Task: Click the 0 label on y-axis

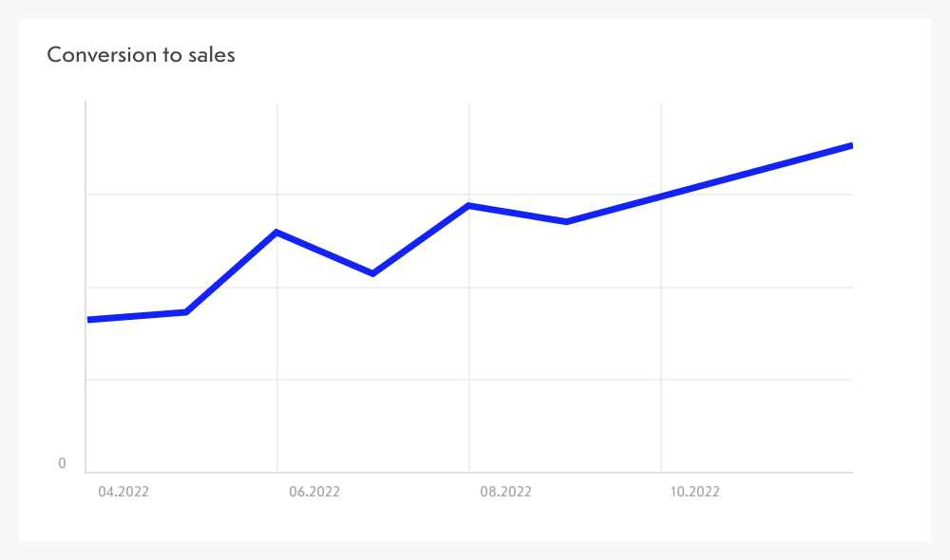Action: tap(63, 463)
